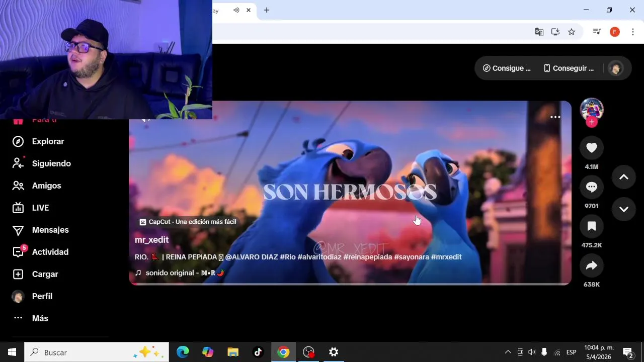Click the Explorar compass icon
The height and width of the screenshot is (362, 644).
tap(18, 141)
